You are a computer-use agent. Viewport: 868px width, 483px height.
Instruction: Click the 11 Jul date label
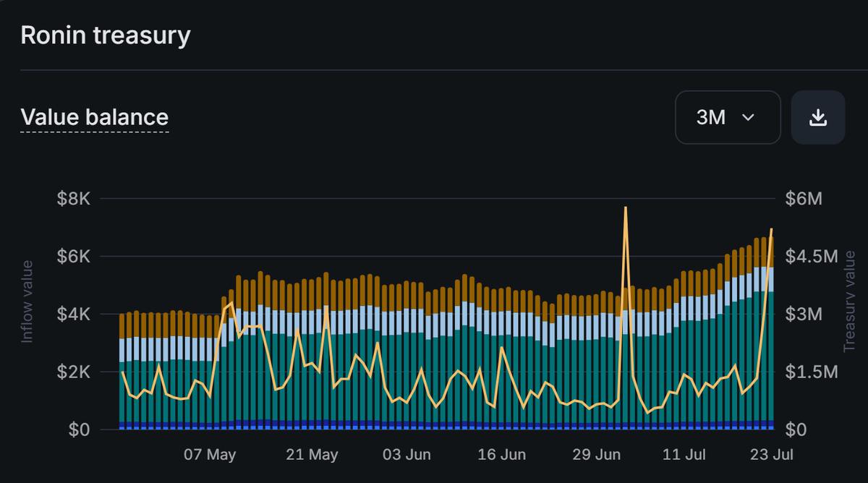684,455
